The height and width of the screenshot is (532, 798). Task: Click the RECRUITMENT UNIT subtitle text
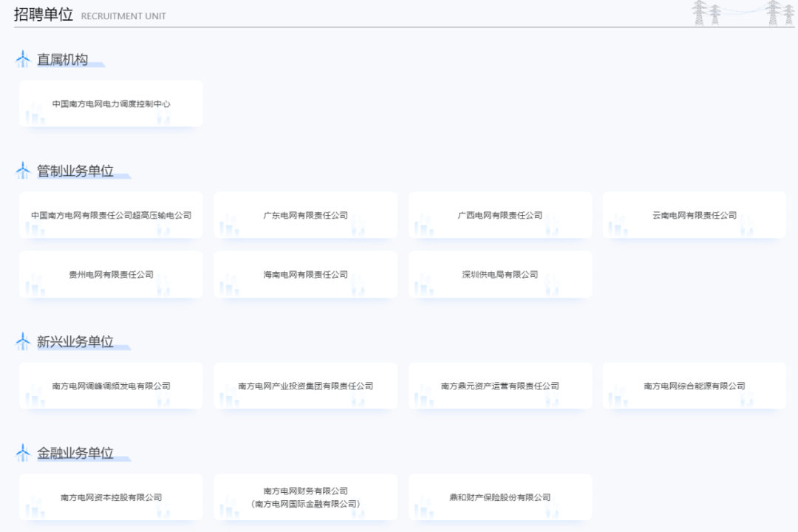pyautogui.click(x=123, y=16)
